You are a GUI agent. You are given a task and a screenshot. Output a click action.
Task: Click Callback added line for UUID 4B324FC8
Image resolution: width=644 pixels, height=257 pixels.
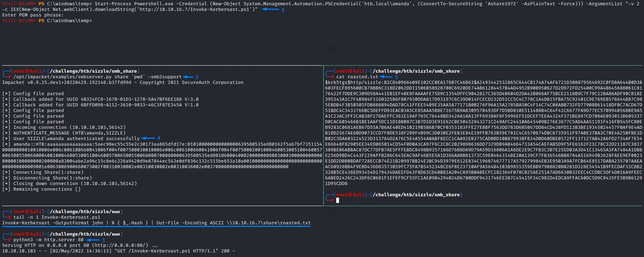pos(100,99)
